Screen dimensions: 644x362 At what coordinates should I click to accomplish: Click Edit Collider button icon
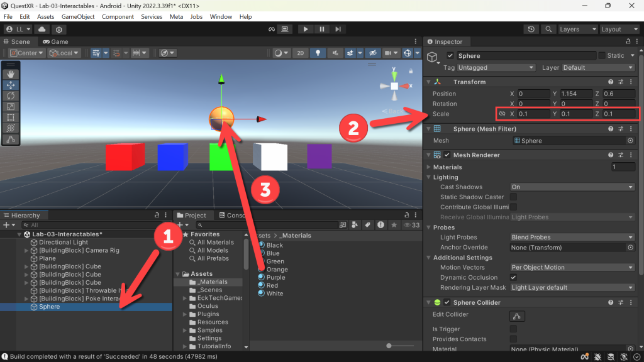pos(517,316)
